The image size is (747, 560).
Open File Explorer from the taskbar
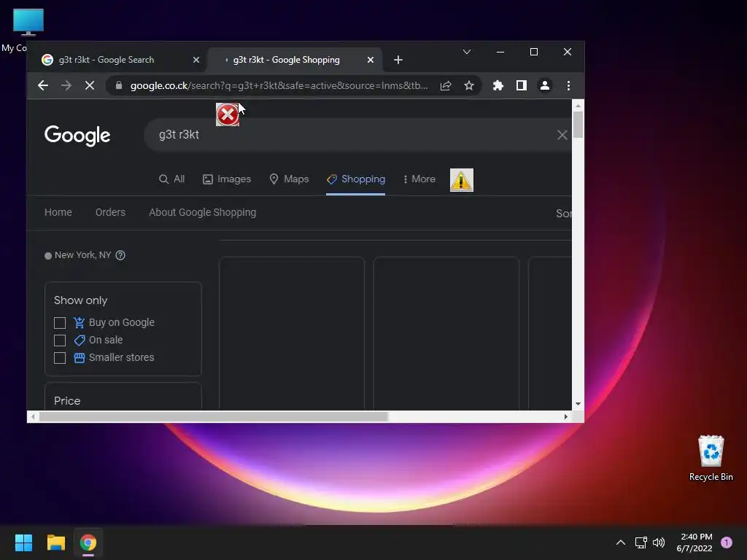55,542
